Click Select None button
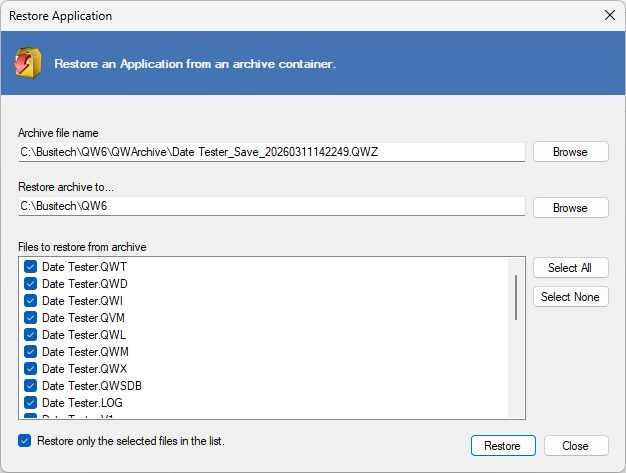626x473 pixels. pyautogui.click(x=571, y=297)
